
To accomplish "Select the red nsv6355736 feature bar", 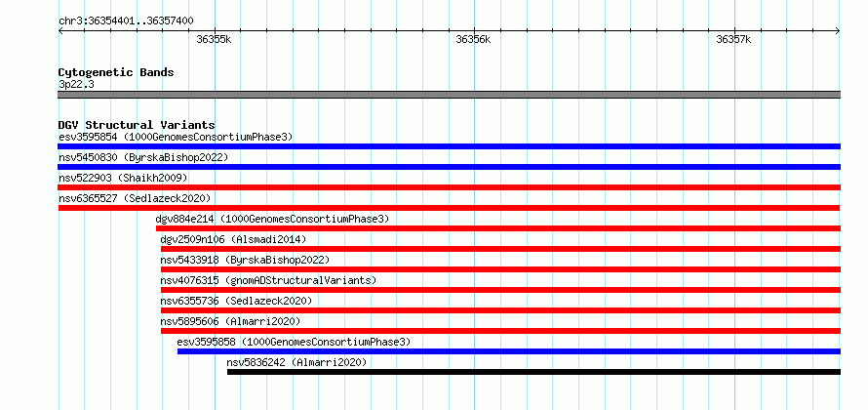I will coord(501,310).
